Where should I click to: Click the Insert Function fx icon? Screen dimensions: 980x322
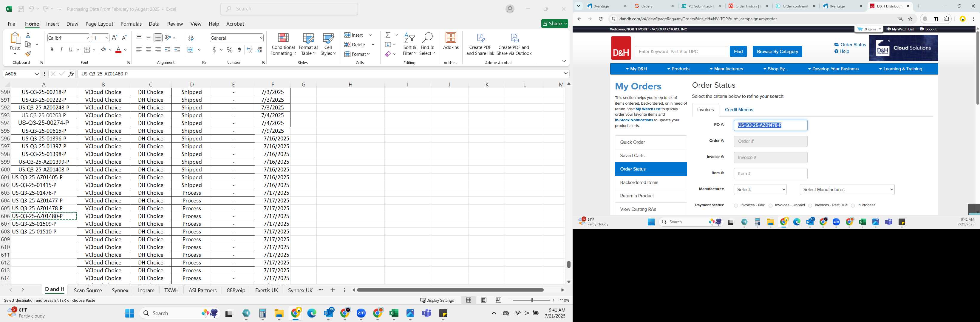(71, 73)
